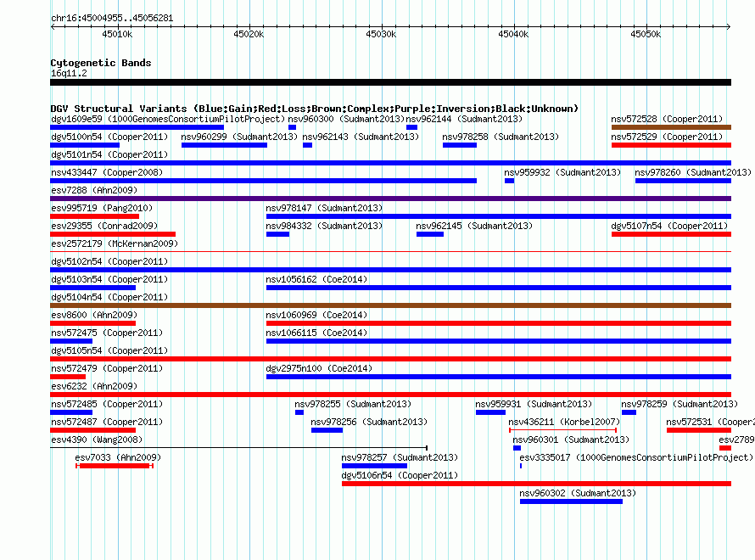The height and width of the screenshot is (560, 755).
Task: Click dgv5104n54 (Cooper2011) label
Action: (x=109, y=297)
